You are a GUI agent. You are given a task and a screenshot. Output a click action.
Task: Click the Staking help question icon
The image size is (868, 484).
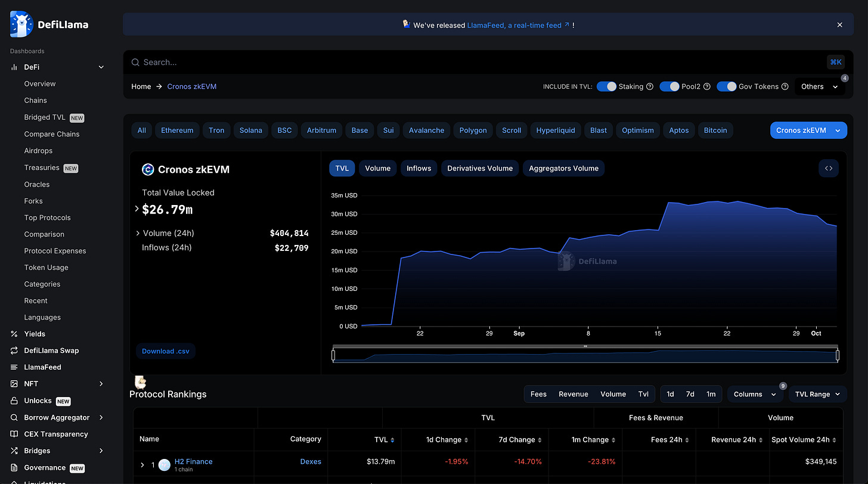[x=650, y=86]
